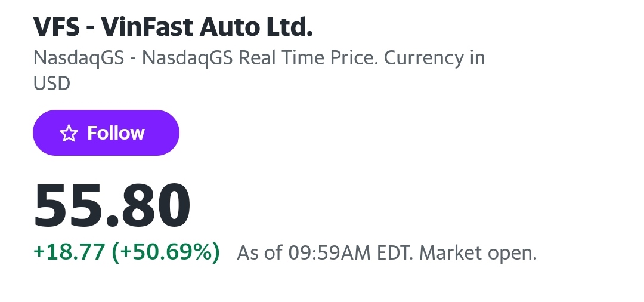
Task: Click the Currency in text
Action: coord(434,58)
